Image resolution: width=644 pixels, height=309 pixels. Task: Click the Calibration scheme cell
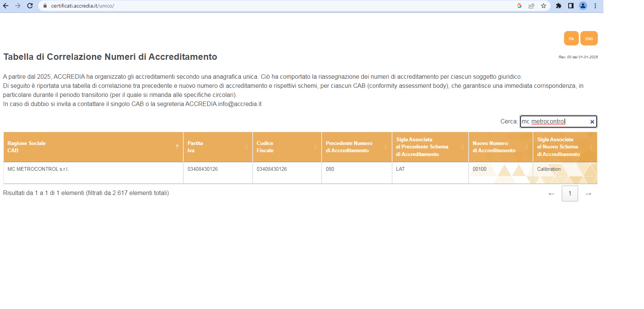coord(565,173)
